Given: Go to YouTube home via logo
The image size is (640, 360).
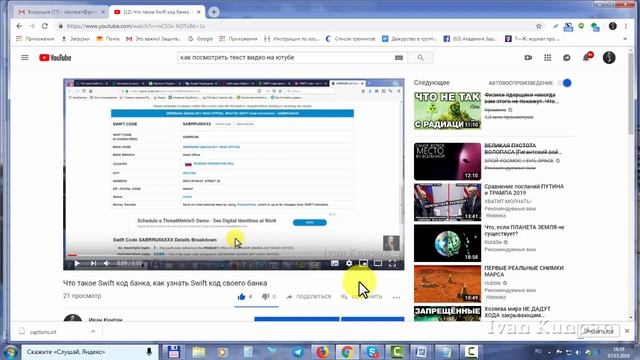Looking at the screenshot, I should tap(55, 58).
